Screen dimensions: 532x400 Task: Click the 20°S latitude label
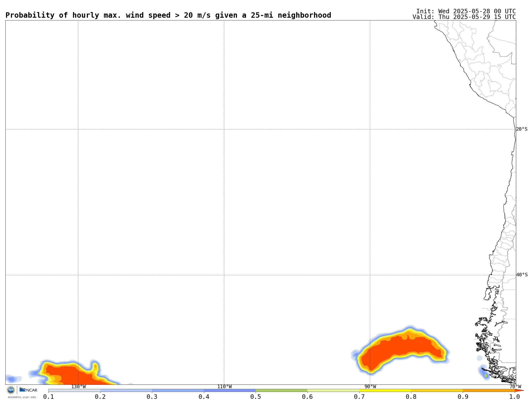[522, 129]
